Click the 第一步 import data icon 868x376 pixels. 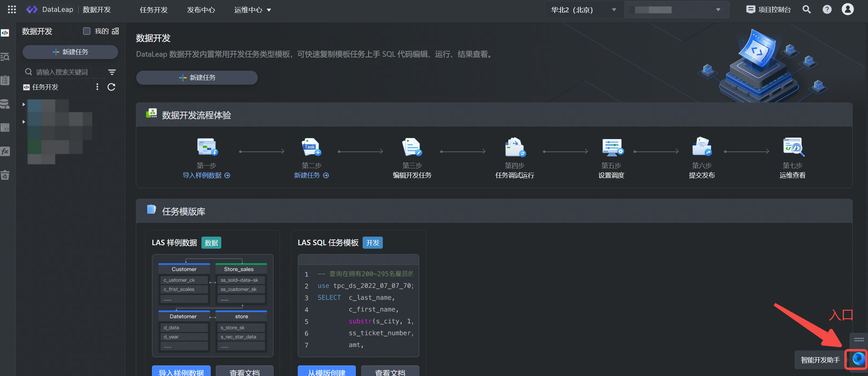207,147
